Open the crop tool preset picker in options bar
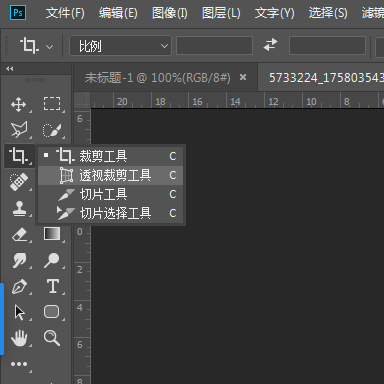The width and height of the screenshot is (384, 384). click(x=36, y=46)
